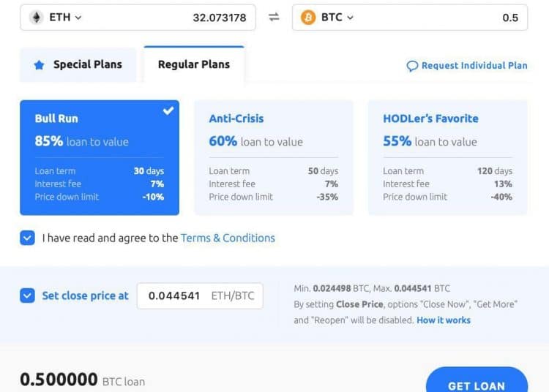This screenshot has height=392, width=549.
Task: Select the Anti-Crisis 60% loan plan
Action: pyautogui.click(x=274, y=157)
